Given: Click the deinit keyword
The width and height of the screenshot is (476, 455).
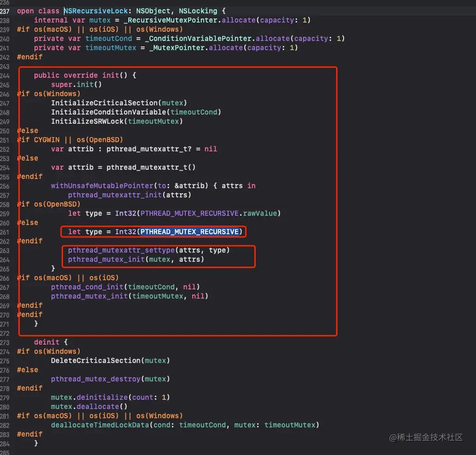Looking at the screenshot, I should point(46,342).
